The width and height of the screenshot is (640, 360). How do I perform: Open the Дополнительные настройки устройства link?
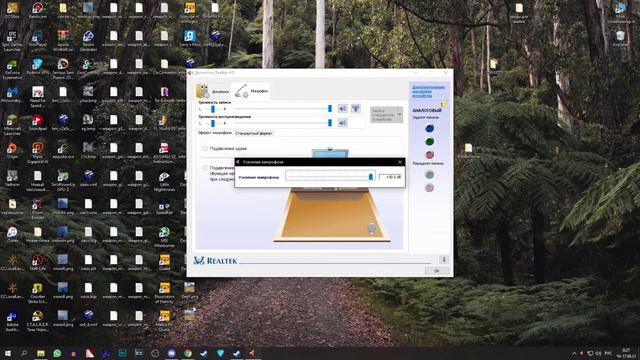tap(428, 91)
